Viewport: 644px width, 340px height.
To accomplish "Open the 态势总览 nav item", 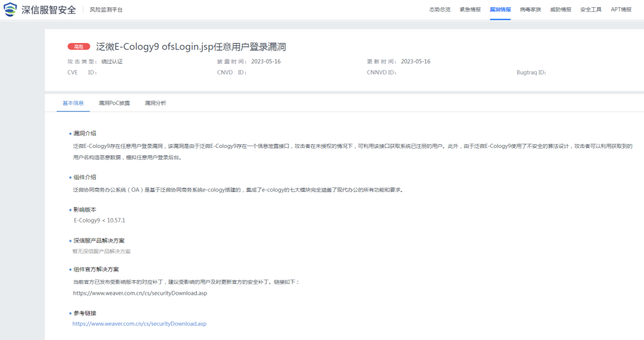I will (x=440, y=10).
